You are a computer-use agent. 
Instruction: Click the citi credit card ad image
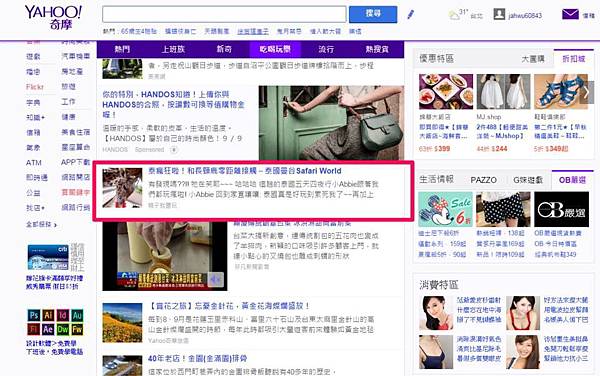coord(48,257)
